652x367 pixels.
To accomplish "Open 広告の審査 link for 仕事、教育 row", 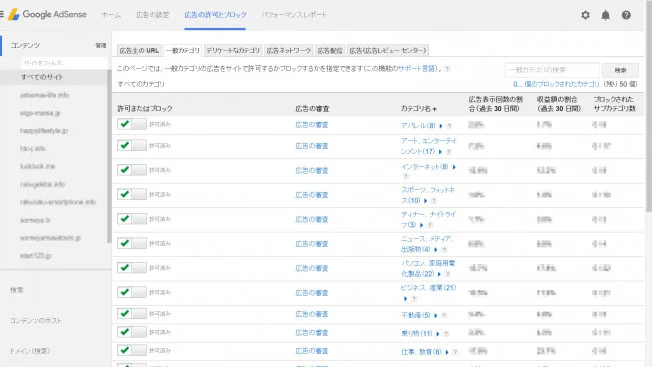I will [312, 351].
